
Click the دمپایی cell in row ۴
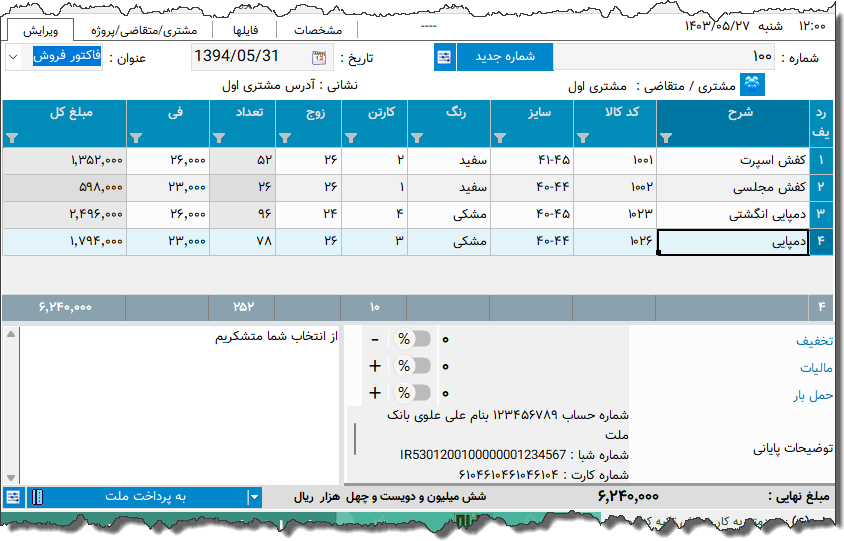point(733,242)
